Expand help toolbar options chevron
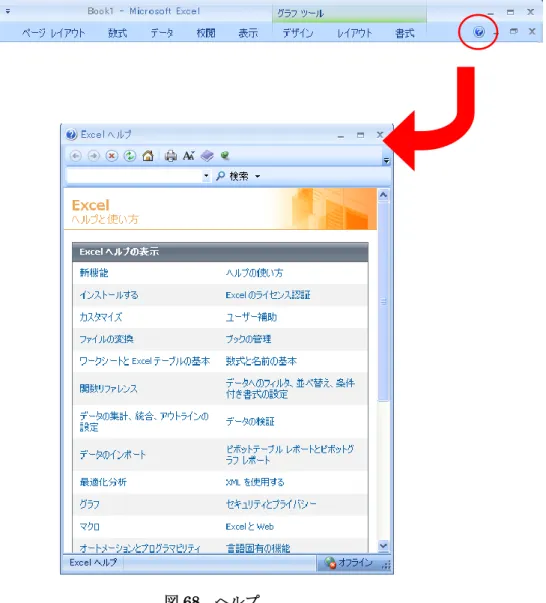 (x=386, y=160)
